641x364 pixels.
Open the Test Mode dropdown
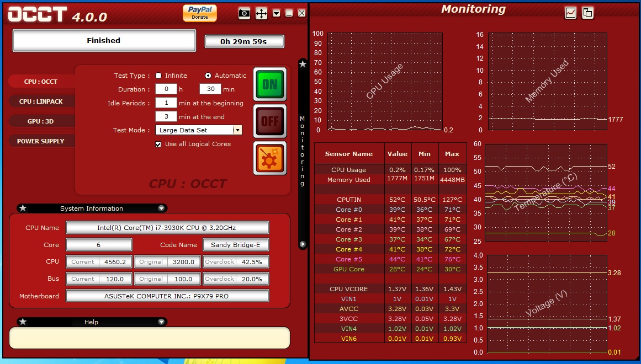pyautogui.click(x=237, y=130)
